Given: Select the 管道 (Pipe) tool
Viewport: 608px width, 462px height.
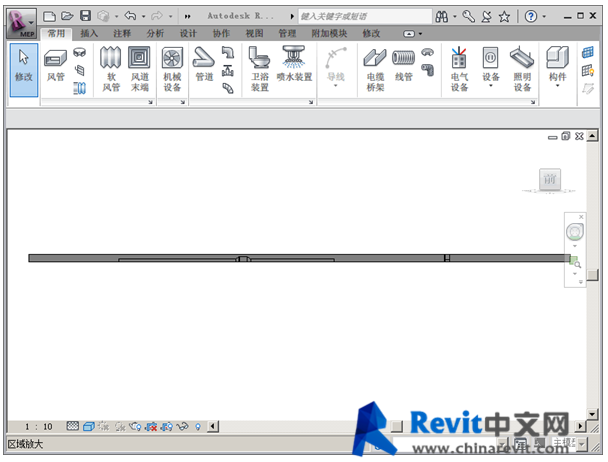Looking at the screenshot, I should click(204, 64).
